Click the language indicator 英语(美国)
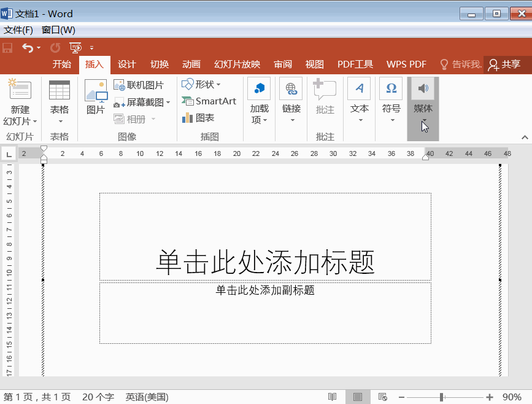This screenshot has height=404, width=532. click(x=147, y=397)
